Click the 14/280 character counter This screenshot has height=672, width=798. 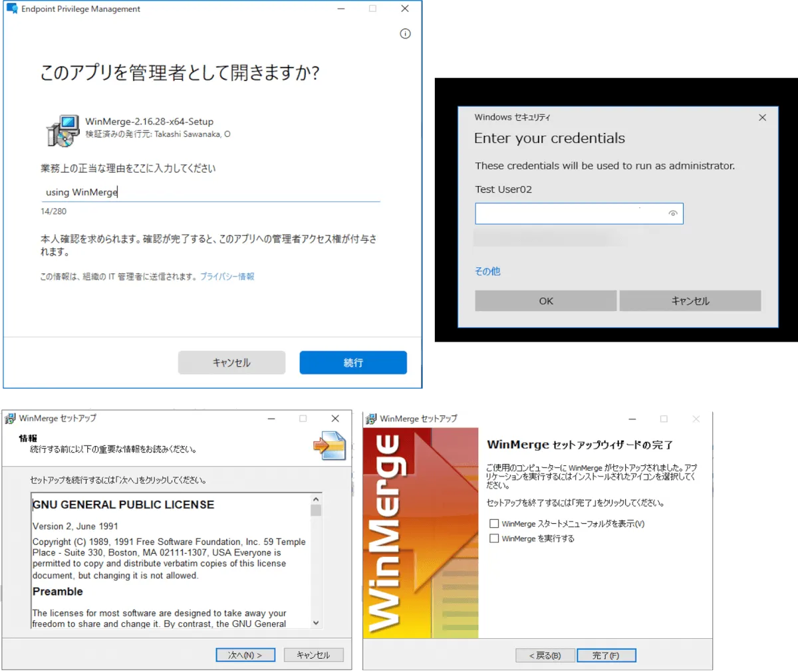pos(53,211)
